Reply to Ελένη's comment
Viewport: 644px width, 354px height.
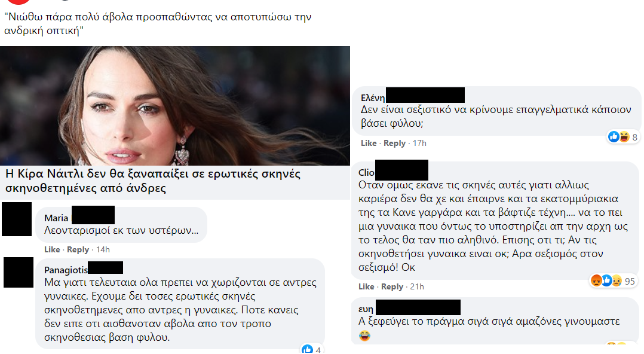tap(395, 143)
